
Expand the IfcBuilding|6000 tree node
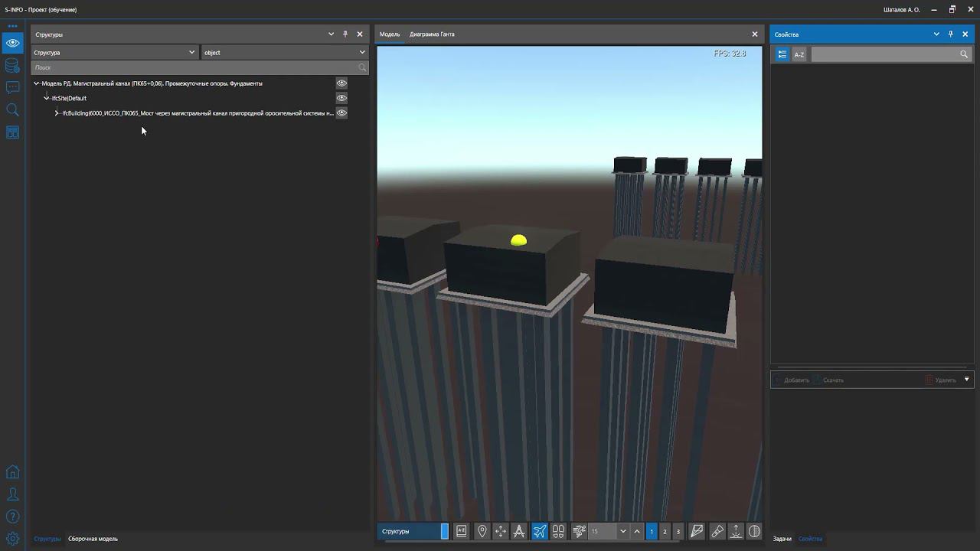(x=57, y=113)
